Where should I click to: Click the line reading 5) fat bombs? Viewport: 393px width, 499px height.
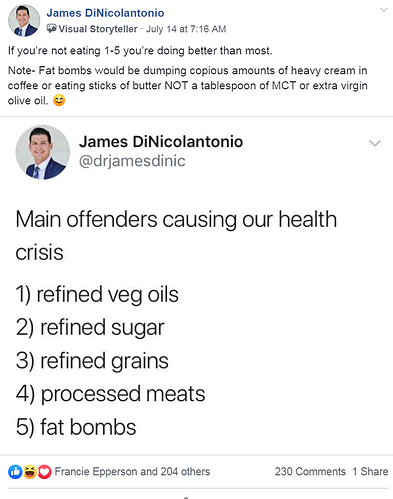(76, 427)
